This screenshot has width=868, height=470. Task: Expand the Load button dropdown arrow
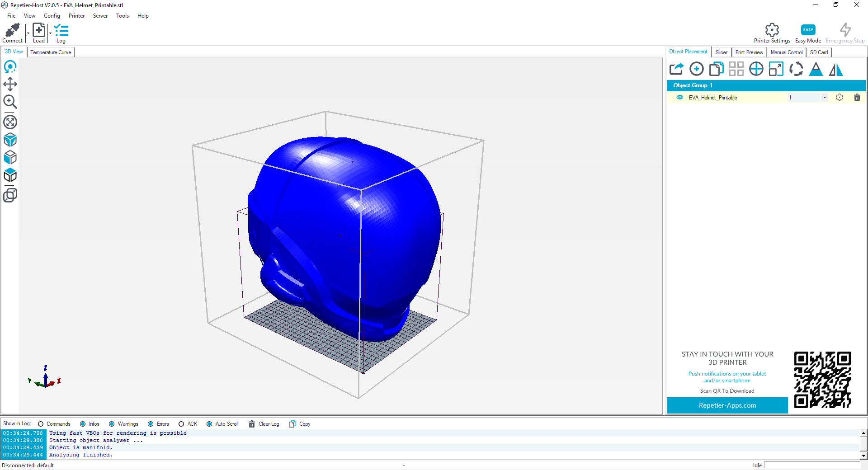click(x=50, y=33)
